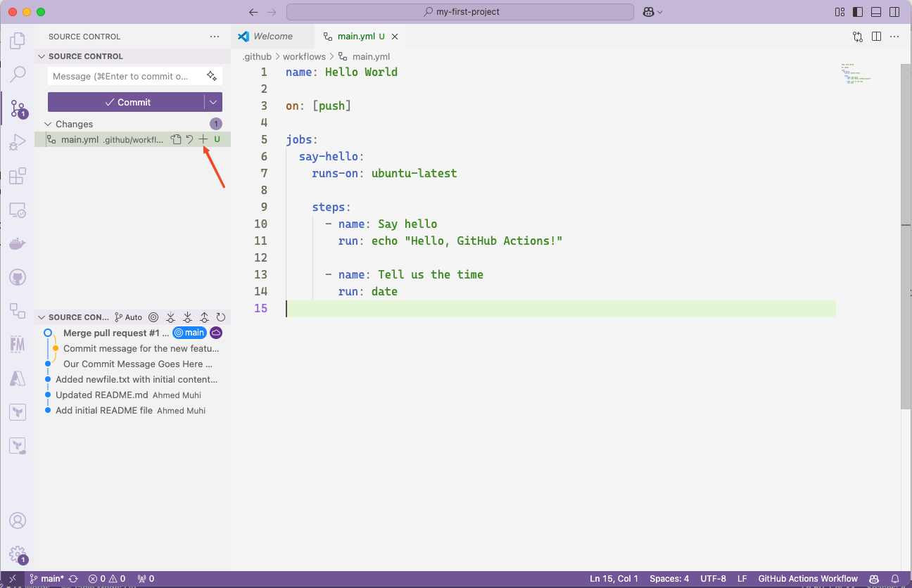Screen dimensions: 912x588
Task: Click the Commit button
Action: [x=127, y=102]
